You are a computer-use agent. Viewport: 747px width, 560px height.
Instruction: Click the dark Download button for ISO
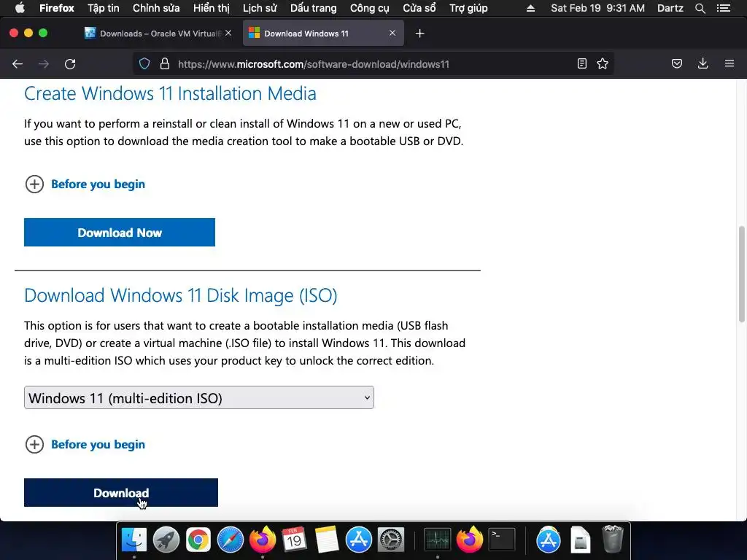pyautogui.click(x=121, y=492)
